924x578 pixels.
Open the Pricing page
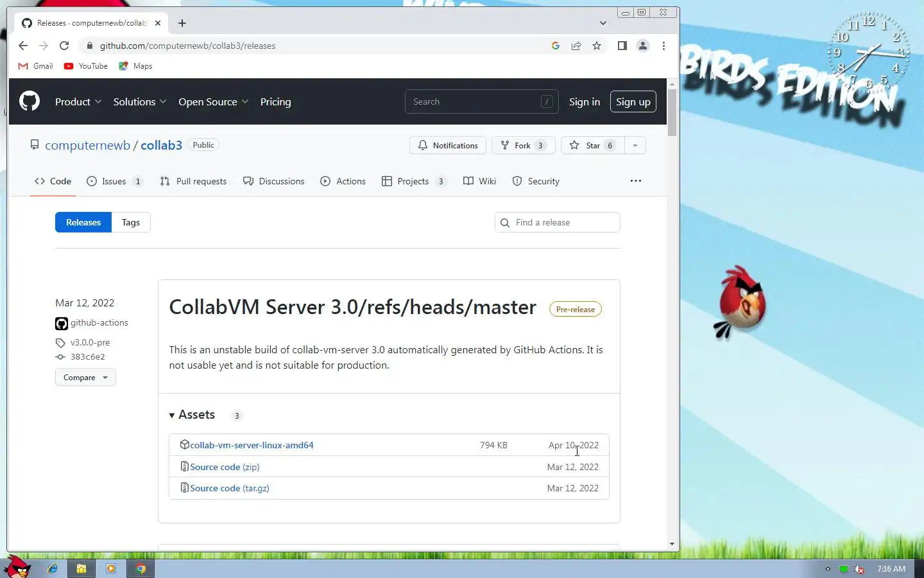275,101
